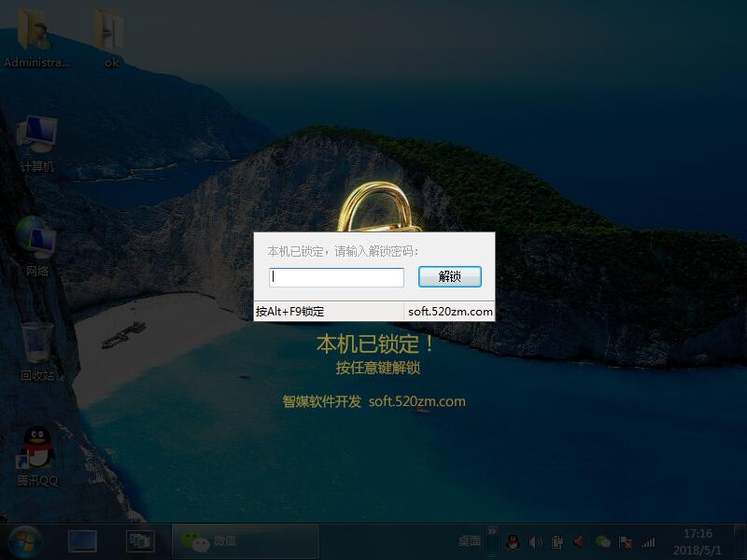The image size is (747, 560).
Task: Click the volume speaker tray icon
Action: pos(535,541)
